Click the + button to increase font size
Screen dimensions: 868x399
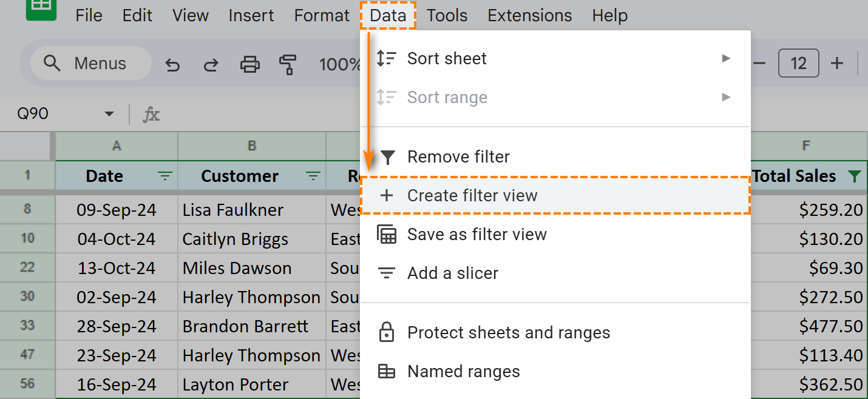tap(837, 62)
